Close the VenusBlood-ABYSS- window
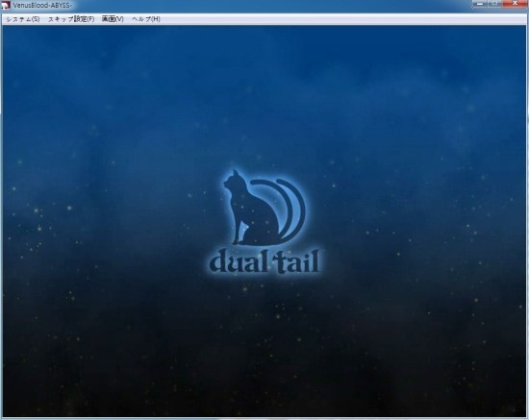This screenshot has height=420, width=529. pos(515,4)
